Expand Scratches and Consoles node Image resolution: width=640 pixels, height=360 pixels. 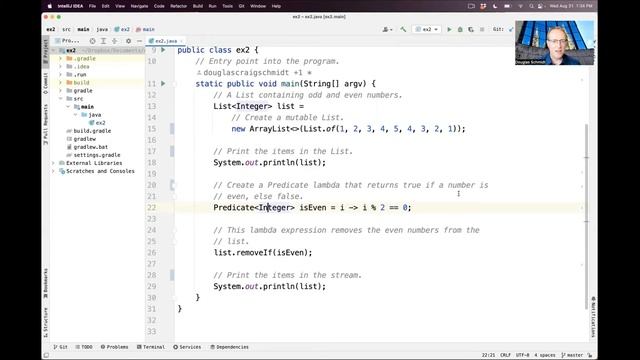tap(53, 171)
